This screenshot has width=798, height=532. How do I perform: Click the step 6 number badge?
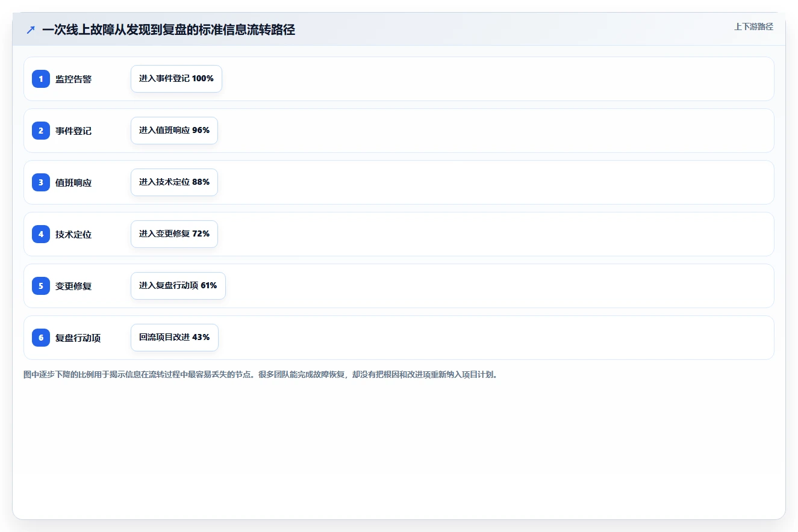41,338
